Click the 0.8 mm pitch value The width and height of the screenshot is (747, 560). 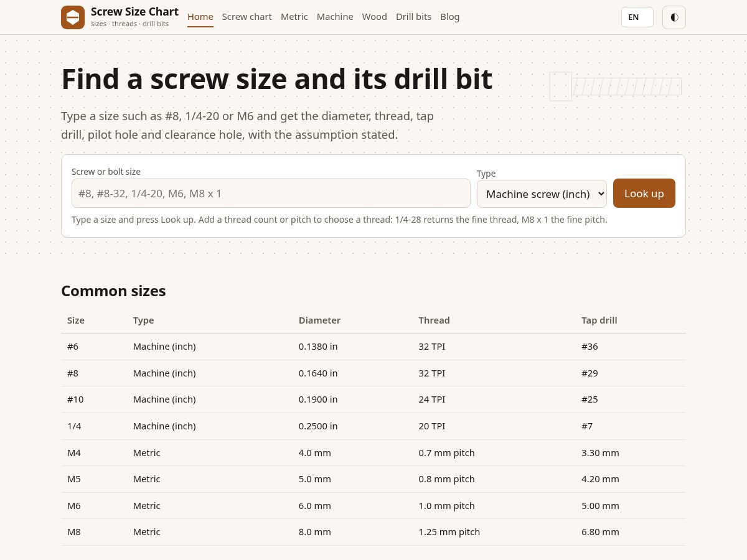447,479
